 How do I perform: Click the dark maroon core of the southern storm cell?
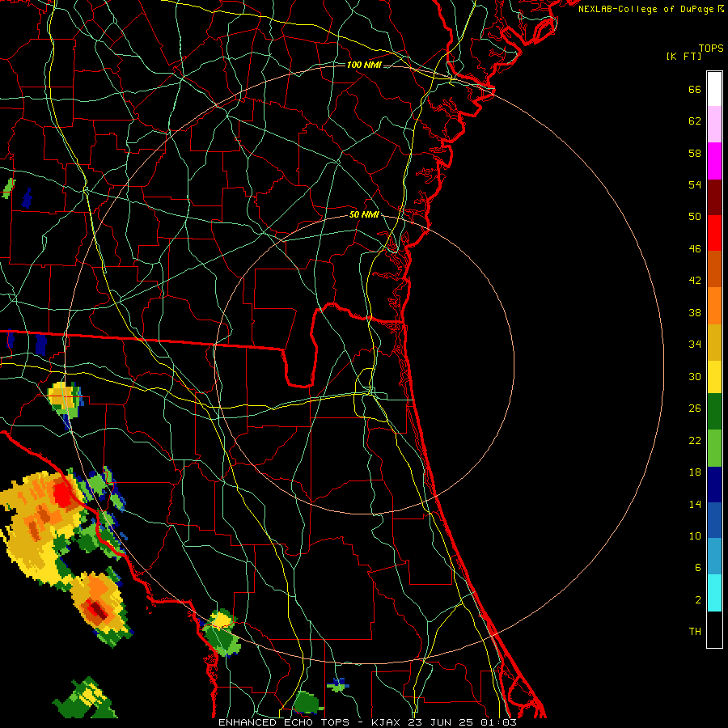[x=98, y=610]
